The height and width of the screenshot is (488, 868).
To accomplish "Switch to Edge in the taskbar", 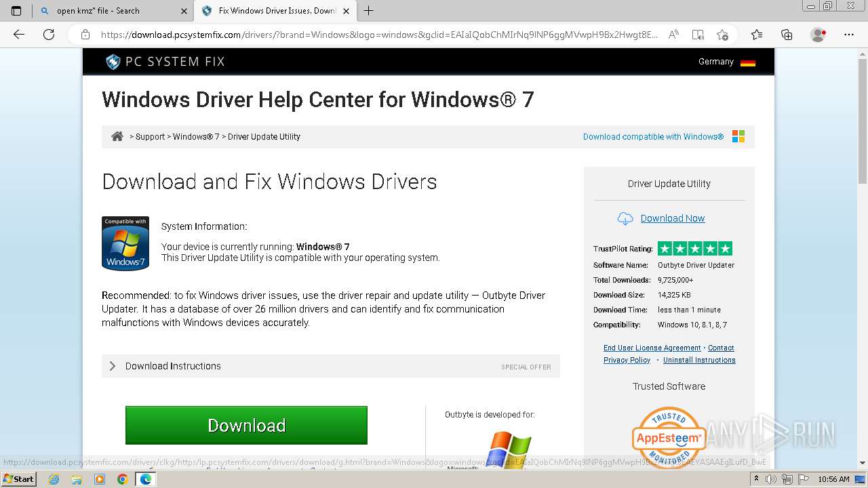I will [x=146, y=479].
